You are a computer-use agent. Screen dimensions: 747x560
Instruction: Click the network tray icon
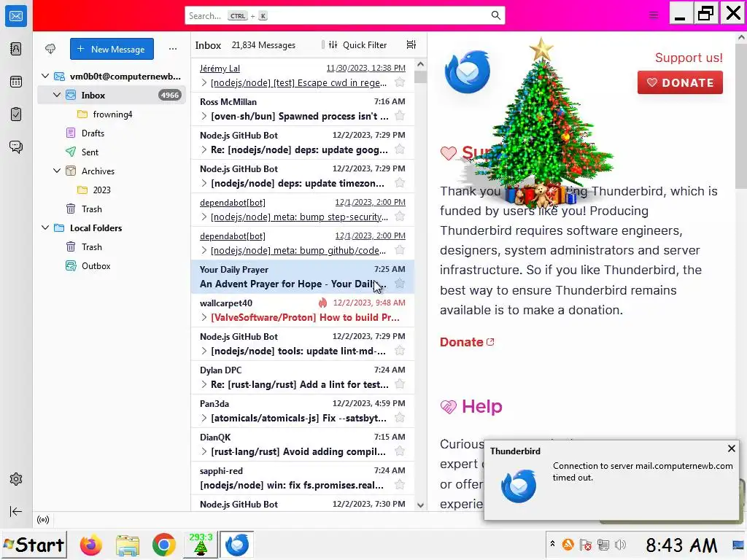coord(603,545)
